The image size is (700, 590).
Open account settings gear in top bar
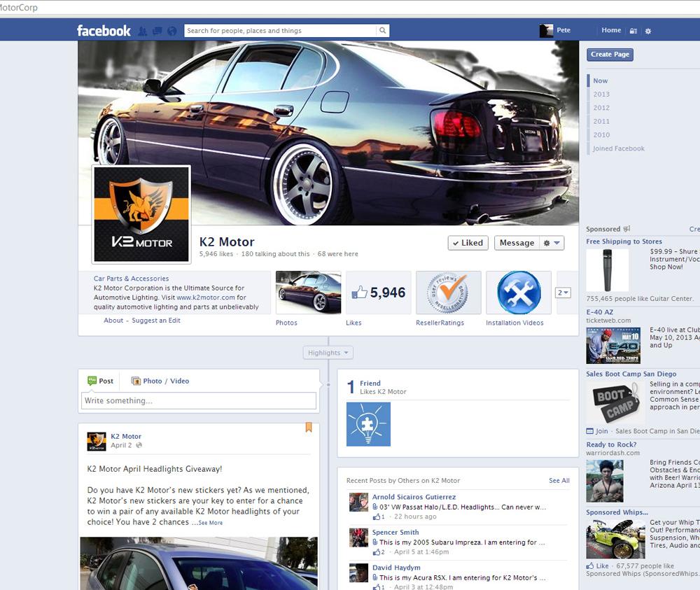pos(648,31)
